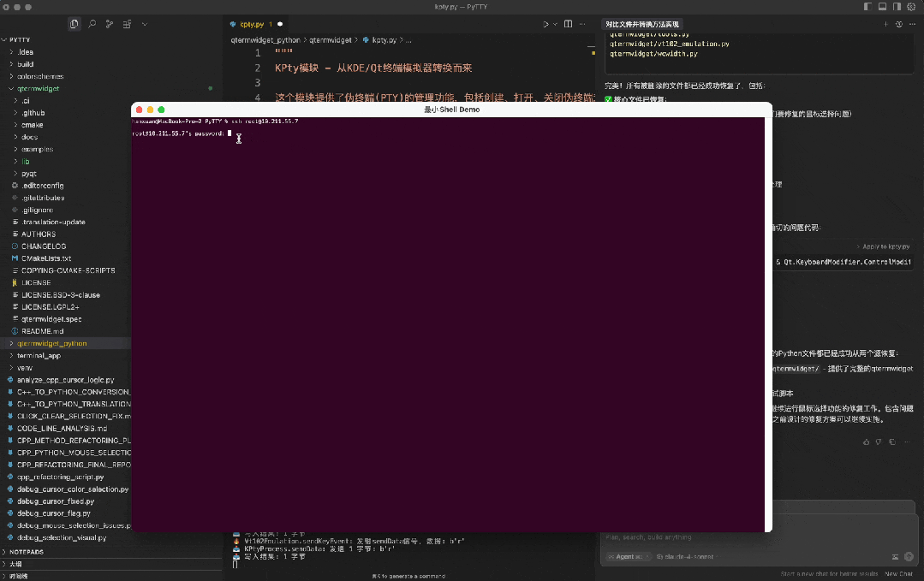Open CODE_LINE_ANALYSIS.md file
The height and width of the screenshot is (581, 924).
[62, 429]
